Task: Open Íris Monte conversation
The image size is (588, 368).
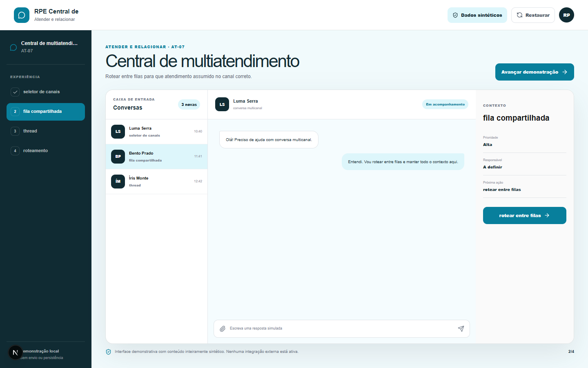Action: (x=157, y=182)
